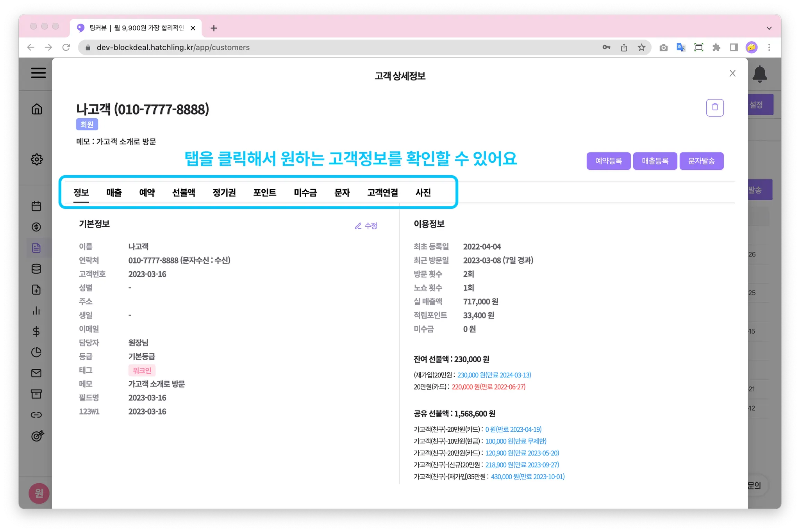Open the 고객연결 tab
The width and height of the screenshot is (800, 532).
click(x=382, y=192)
